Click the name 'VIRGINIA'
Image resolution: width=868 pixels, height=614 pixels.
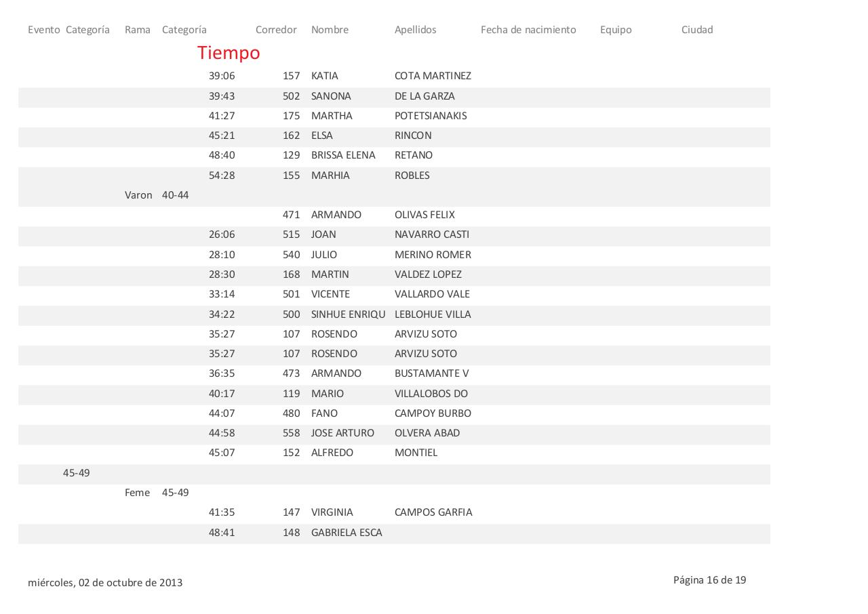(332, 512)
